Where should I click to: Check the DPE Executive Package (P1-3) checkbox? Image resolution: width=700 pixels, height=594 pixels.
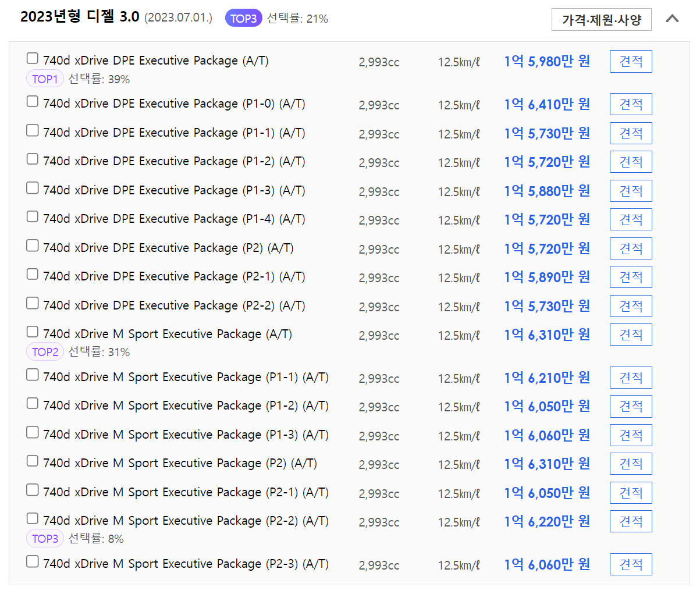[x=33, y=188]
